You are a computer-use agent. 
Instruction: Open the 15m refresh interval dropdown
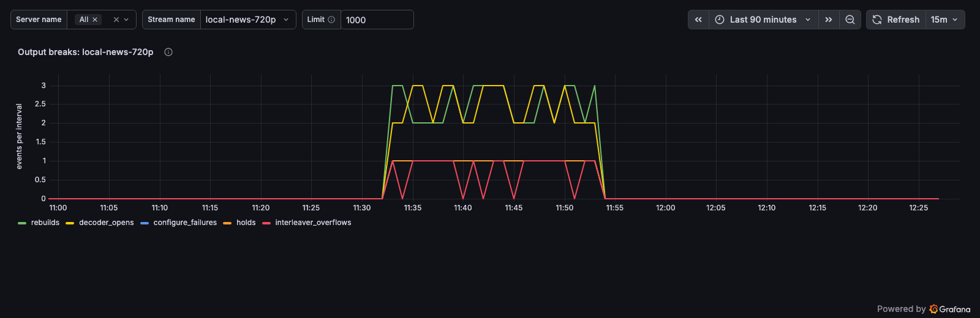pyautogui.click(x=944, y=20)
